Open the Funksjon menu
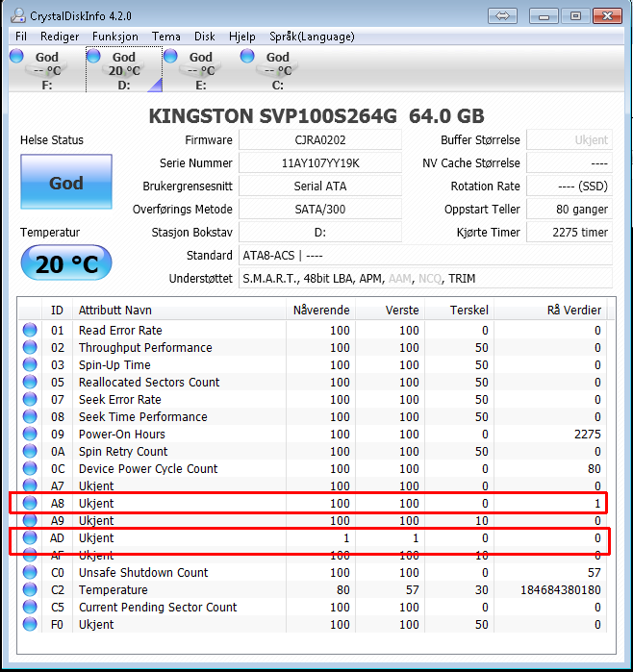 (115, 37)
